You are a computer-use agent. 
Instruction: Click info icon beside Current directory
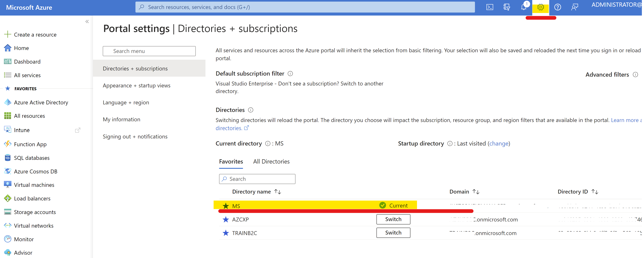pos(268,144)
